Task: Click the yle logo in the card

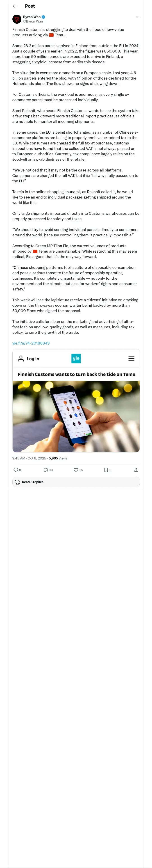Action: [x=76, y=358]
